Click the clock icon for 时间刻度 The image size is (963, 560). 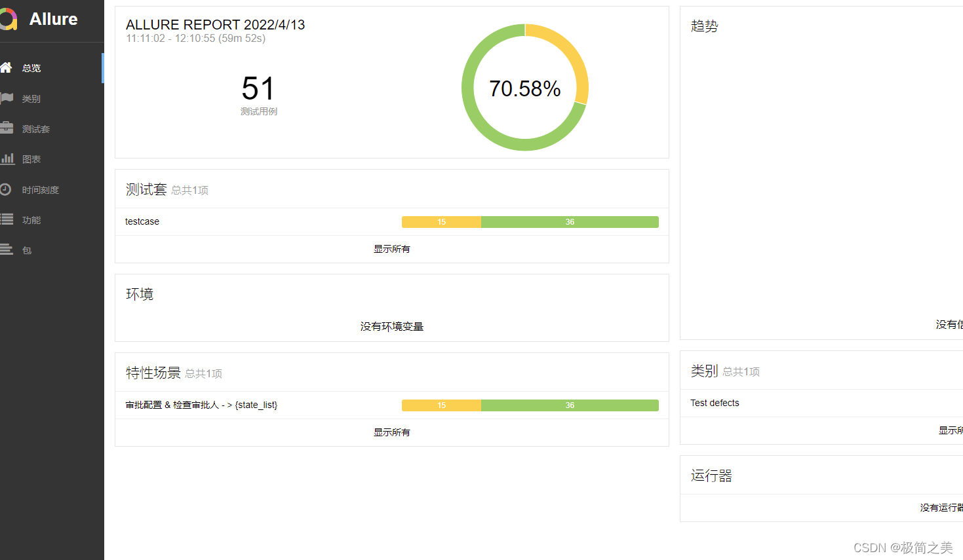click(5, 189)
